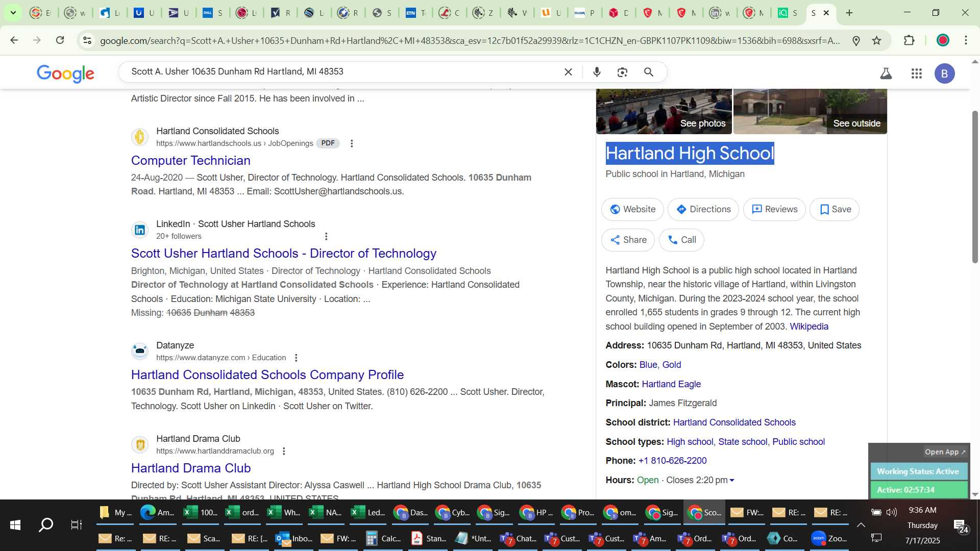Open Hartland Consolidated Schools Company Profile link

pos(267,374)
